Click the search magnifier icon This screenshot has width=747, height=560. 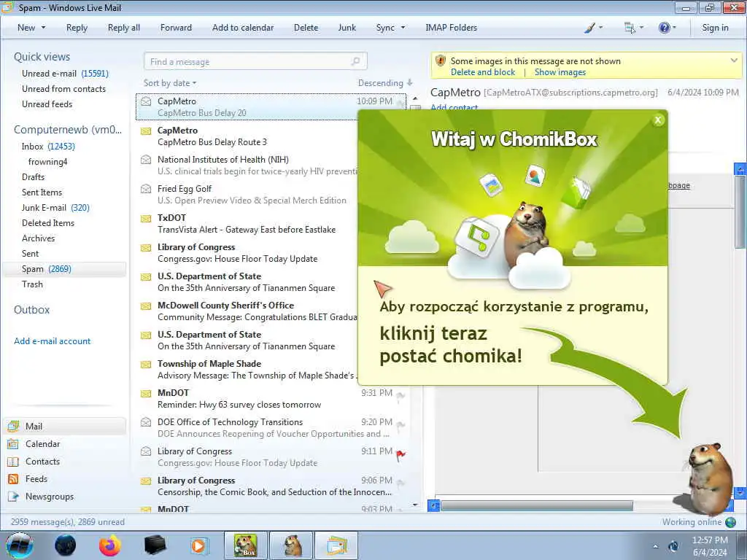[x=355, y=61]
